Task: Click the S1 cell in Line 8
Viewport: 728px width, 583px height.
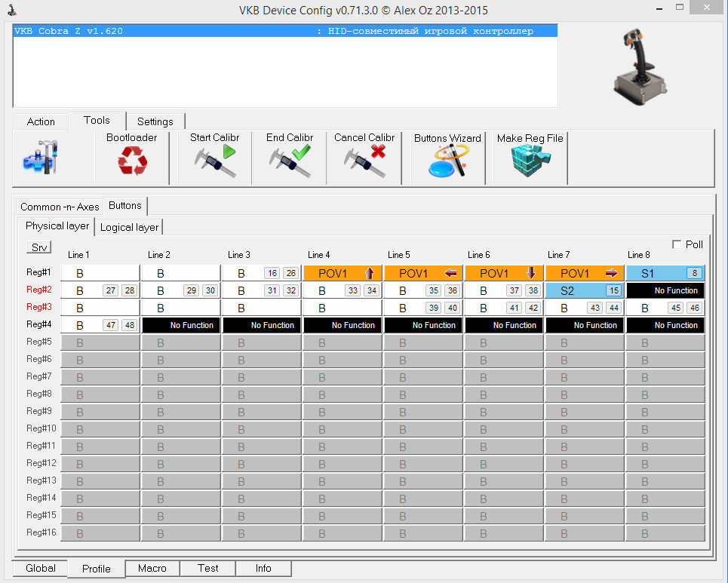Action: click(665, 273)
